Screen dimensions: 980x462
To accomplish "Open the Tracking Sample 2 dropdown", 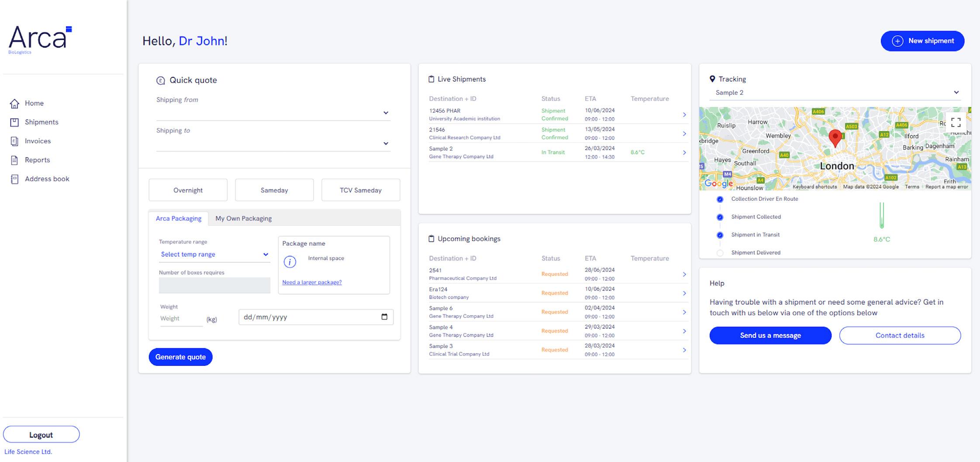I will point(835,93).
